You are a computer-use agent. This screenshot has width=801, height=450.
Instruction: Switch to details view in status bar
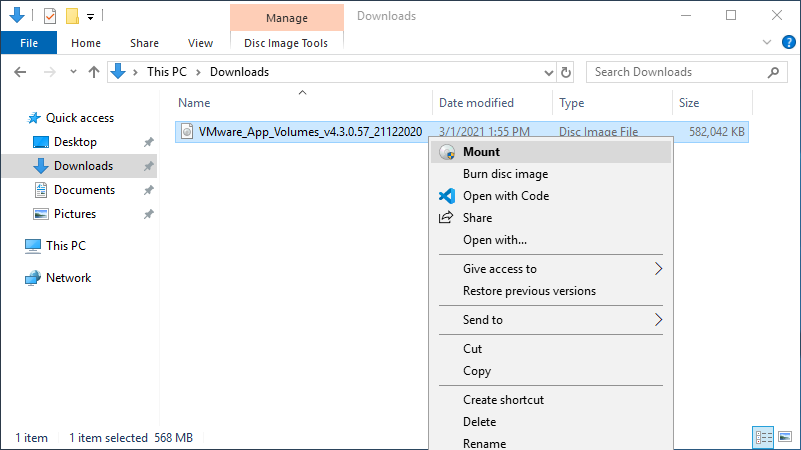pos(763,437)
